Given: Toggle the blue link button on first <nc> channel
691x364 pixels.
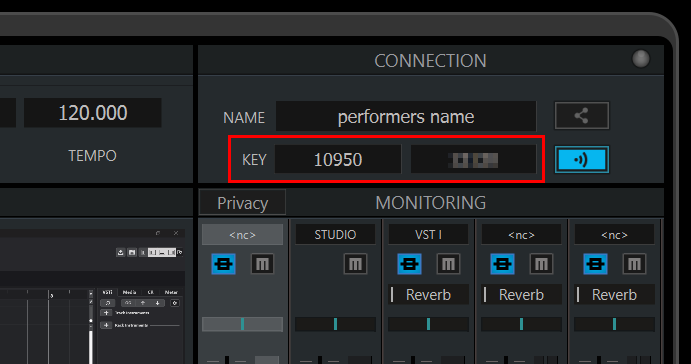Looking at the screenshot, I should [223, 264].
